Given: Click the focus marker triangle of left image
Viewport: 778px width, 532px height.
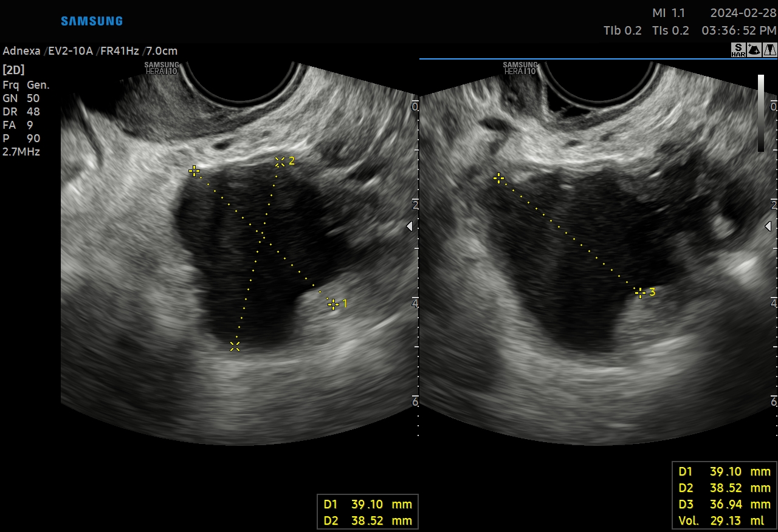Looking at the screenshot, I should pyautogui.click(x=410, y=227).
